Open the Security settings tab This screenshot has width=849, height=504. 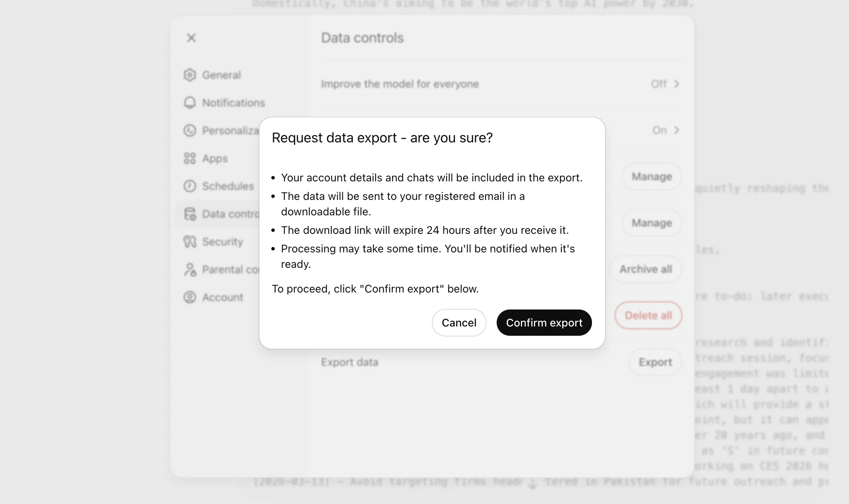click(222, 242)
